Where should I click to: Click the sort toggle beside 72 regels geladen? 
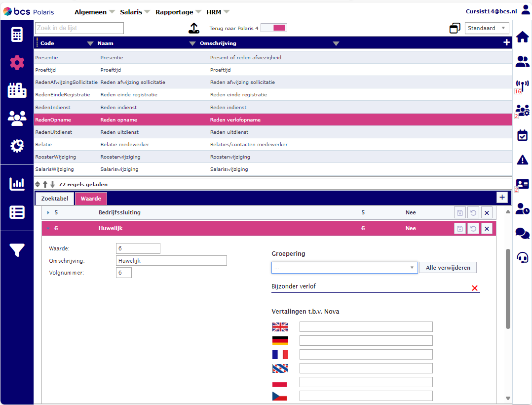pos(38,184)
